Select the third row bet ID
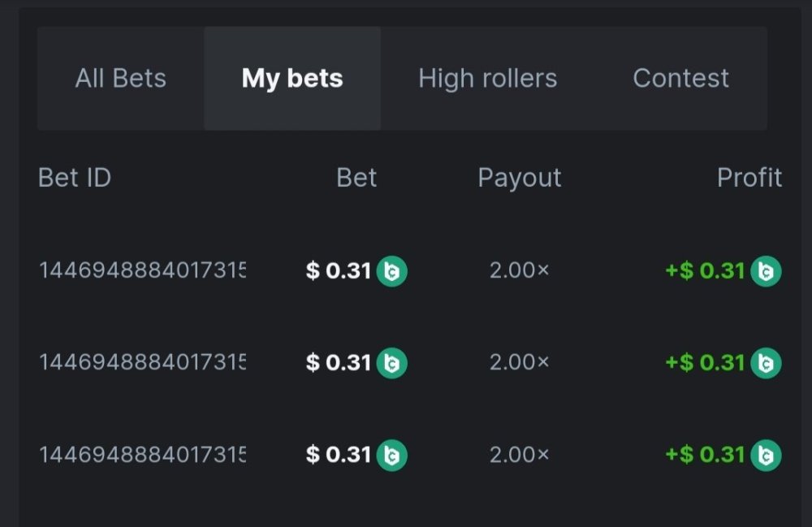Image resolution: width=812 pixels, height=527 pixels. pos(143,455)
